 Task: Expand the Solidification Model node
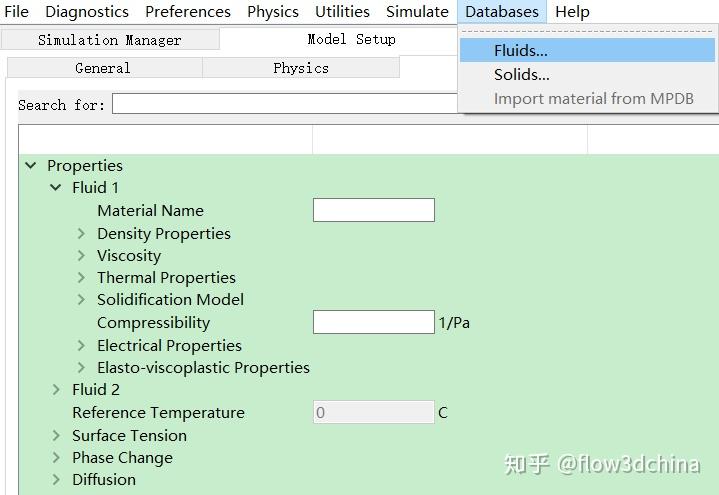[82, 300]
